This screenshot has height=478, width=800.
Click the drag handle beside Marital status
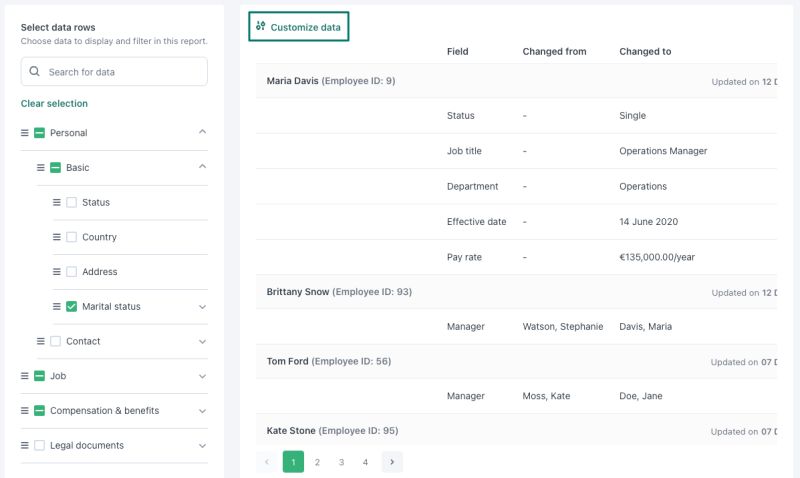click(x=57, y=306)
